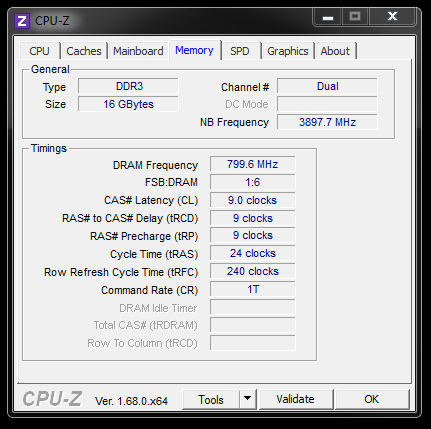
Task: Select the 1T Command Rate value
Action: click(x=253, y=290)
